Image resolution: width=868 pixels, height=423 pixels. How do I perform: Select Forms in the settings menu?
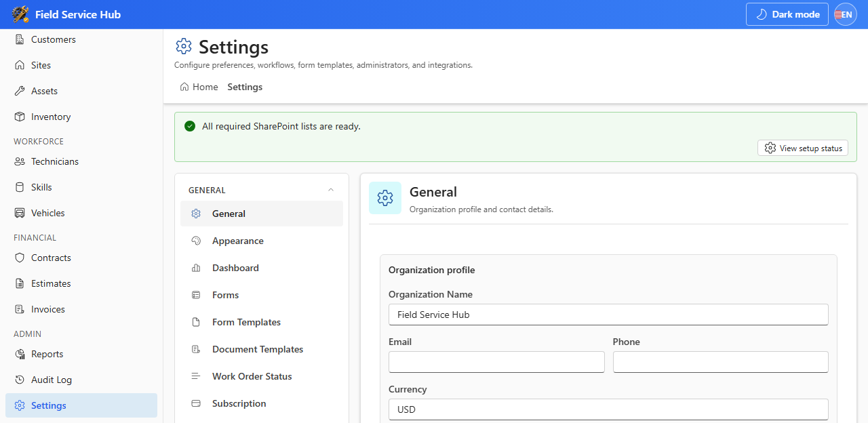click(262, 295)
